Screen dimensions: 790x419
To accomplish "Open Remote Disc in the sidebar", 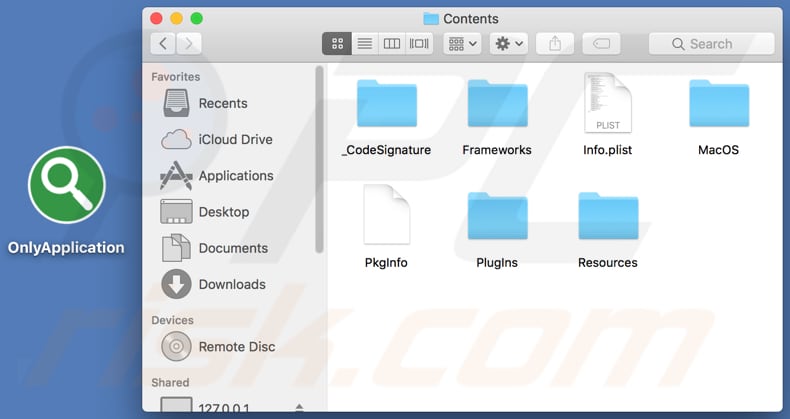I will pyautogui.click(x=234, y=347).
